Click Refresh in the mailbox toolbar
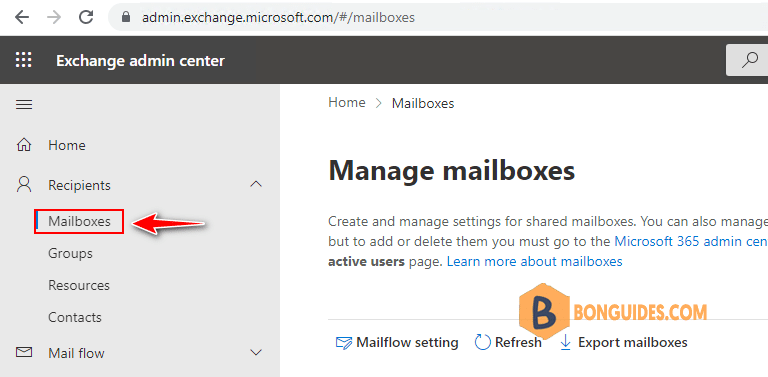Screen dimensions: 768x377 508,342
